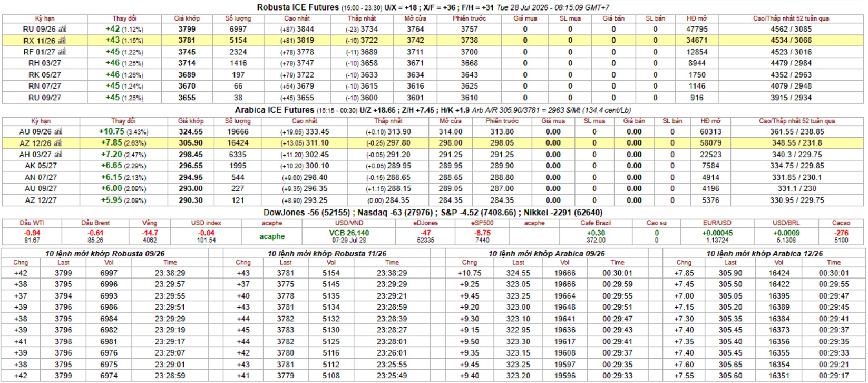Click the Arabica 09/26 order at 00:29:59
This screenshot has width=868, height=383.
click(x=547, y=284)
